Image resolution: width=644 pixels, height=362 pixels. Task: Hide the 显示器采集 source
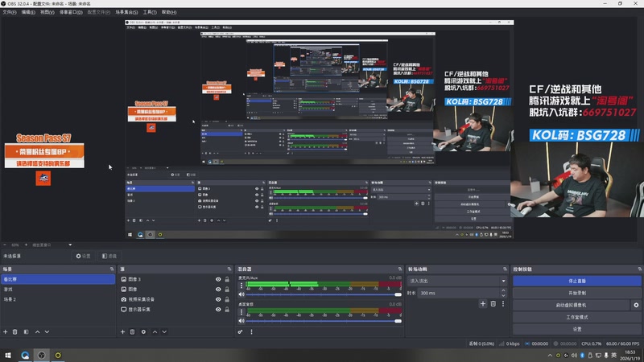coord(218,310)
